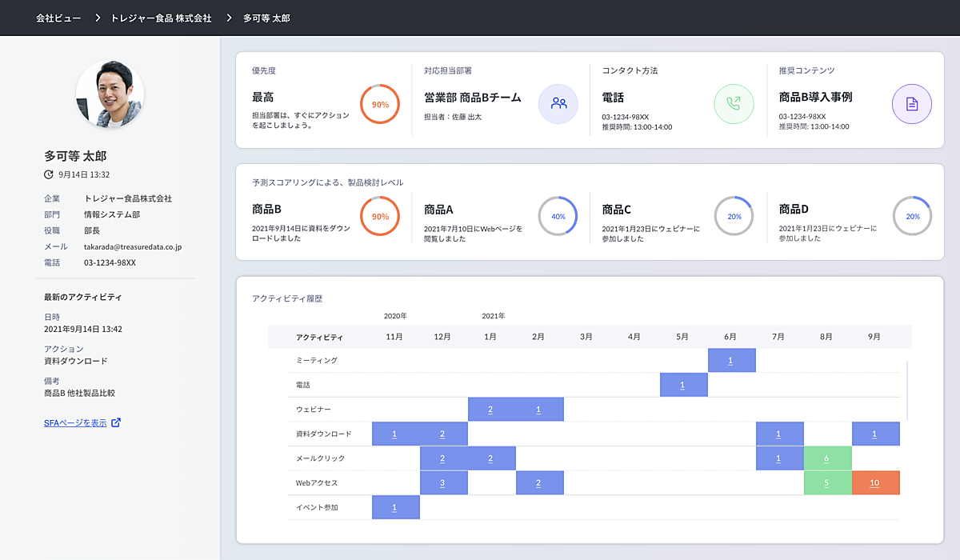Select the green メールクリック cell showing 6
Viewport: 960px width, 560px height.
pos(827,458)
